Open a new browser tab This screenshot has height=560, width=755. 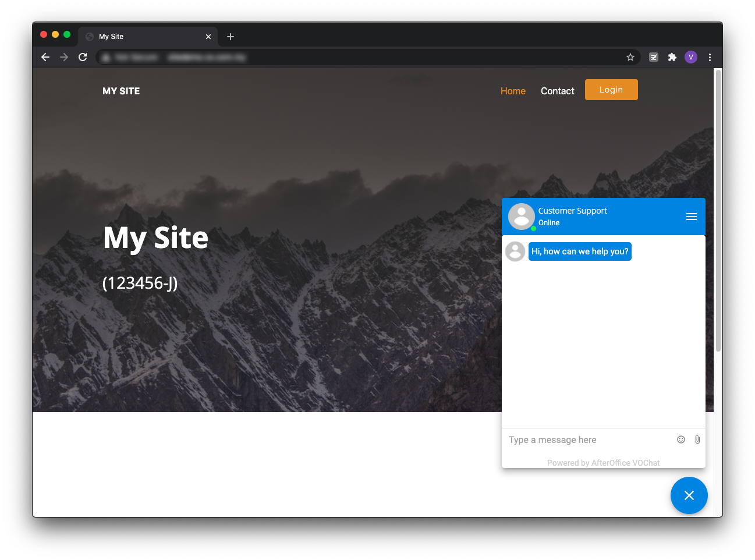click(231, 37)
